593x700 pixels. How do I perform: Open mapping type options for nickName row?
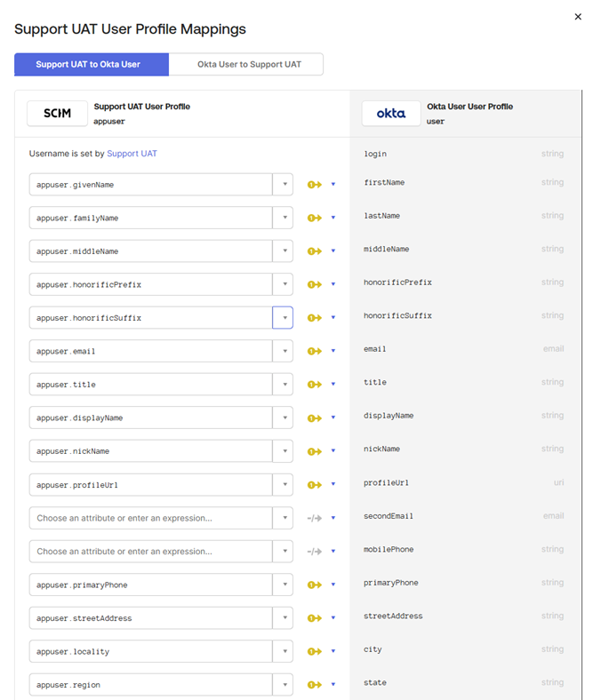pos(333,451)
